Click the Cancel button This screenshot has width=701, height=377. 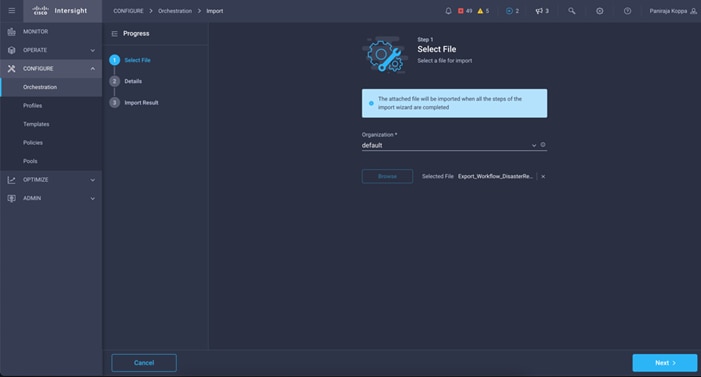click(144, 363)
